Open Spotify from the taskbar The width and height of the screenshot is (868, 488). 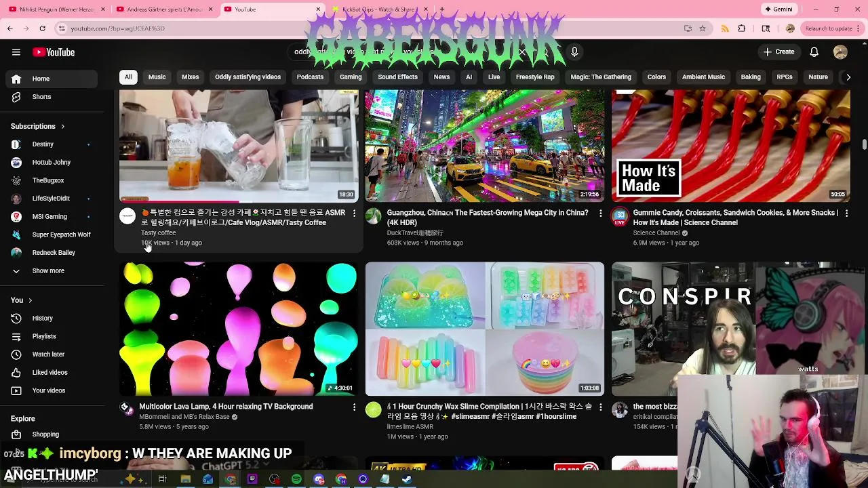[x=296, y=479]
